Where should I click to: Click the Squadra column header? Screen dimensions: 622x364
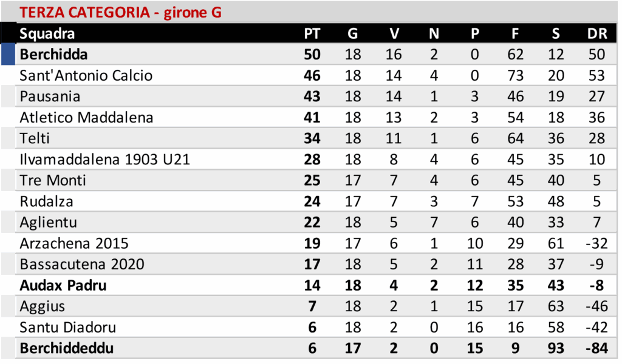[x=47, y=33]
